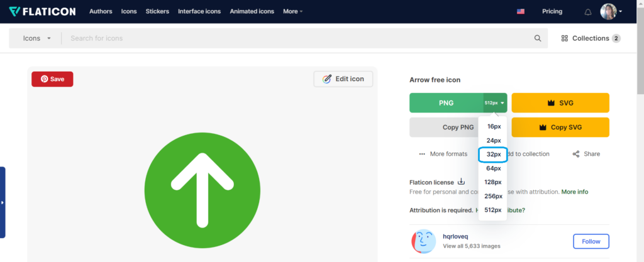Click the Search for icons field
Image resolution: width=644 pixels, height=262 pixels.
pyautogui.click(x=296, y=38)
